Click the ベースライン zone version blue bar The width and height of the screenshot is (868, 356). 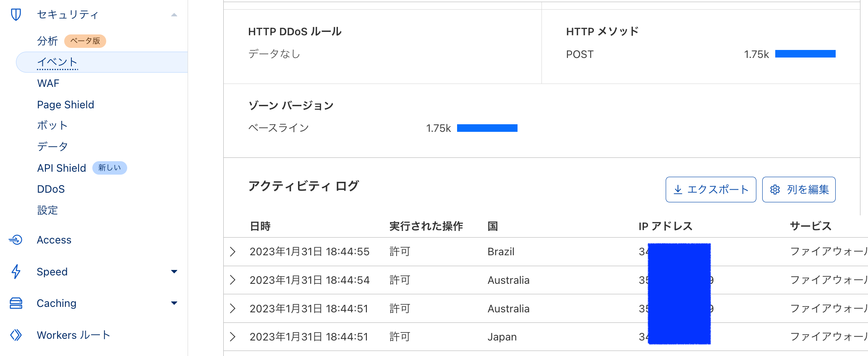pyautogui.click(x=487, y=128)
